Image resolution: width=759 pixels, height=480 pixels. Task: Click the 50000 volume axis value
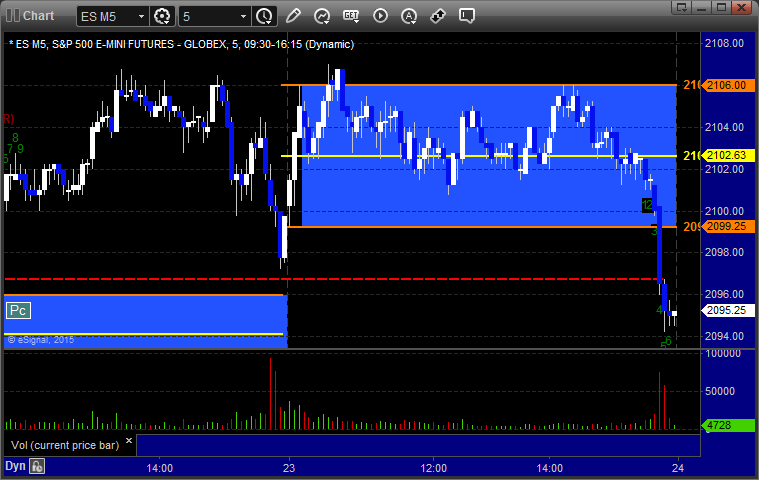720,391
